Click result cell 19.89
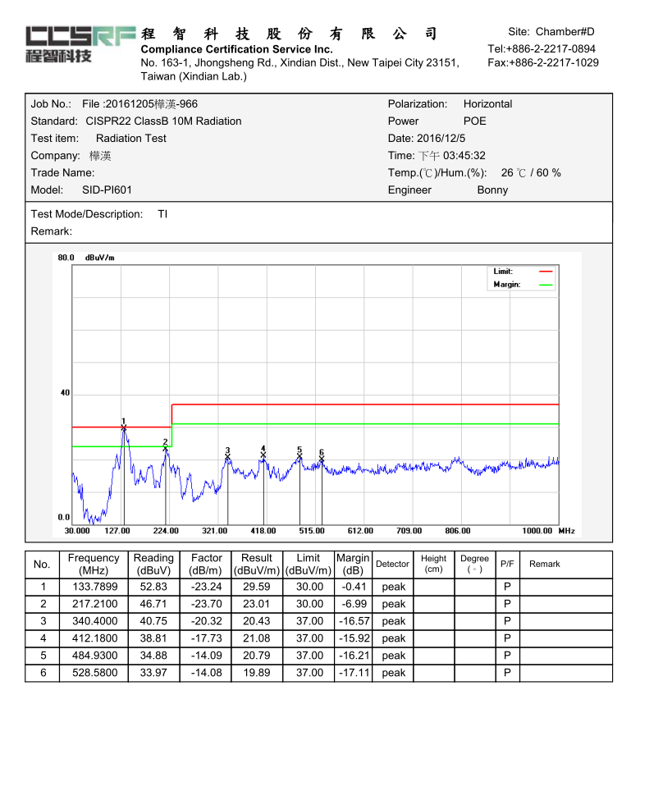Image resolution: width=672 pixels, height=791 pixels. 256,673
